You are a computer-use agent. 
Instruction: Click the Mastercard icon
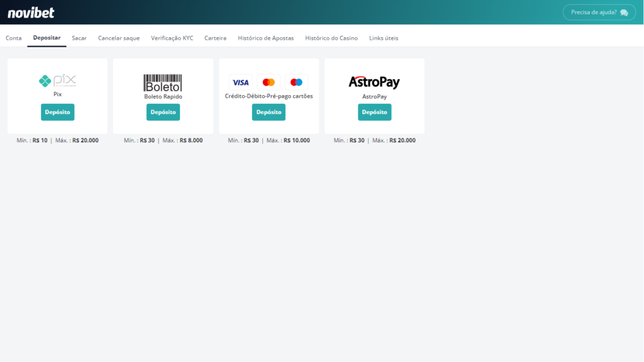[269, 82]
